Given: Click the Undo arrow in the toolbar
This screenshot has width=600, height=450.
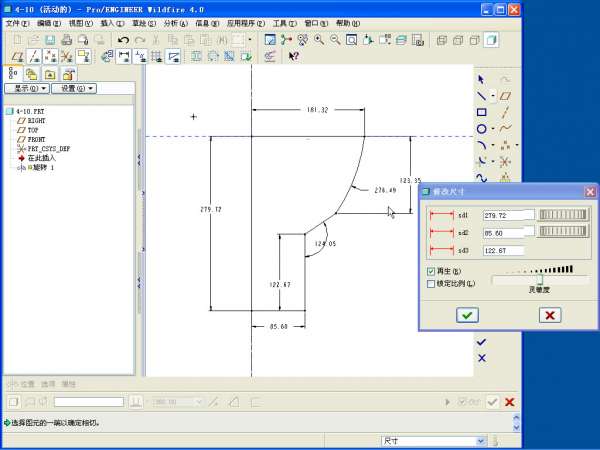Looking at the screenshot, I should click(123, 40).
